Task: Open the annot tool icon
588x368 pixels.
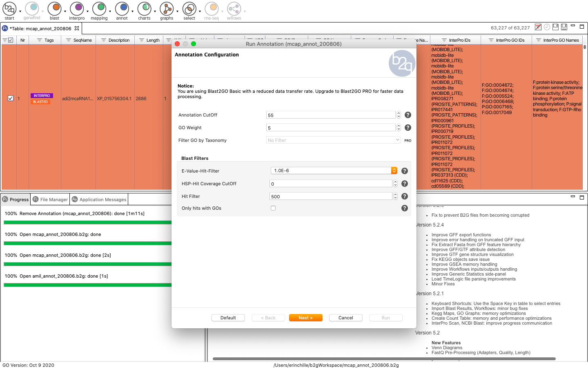Action: click(122, 9)
